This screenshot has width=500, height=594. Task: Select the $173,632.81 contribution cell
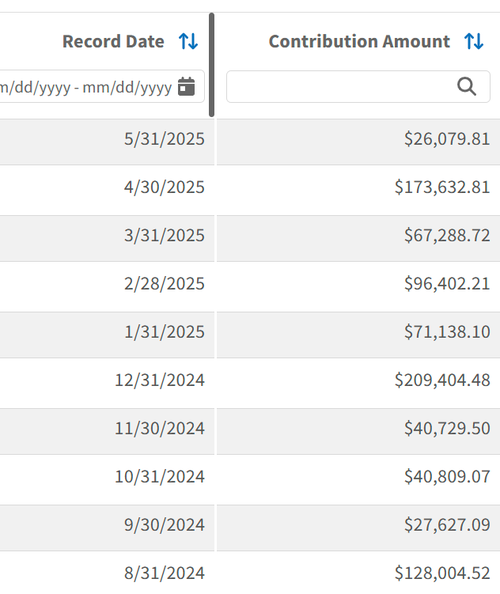tap(358, 187)
